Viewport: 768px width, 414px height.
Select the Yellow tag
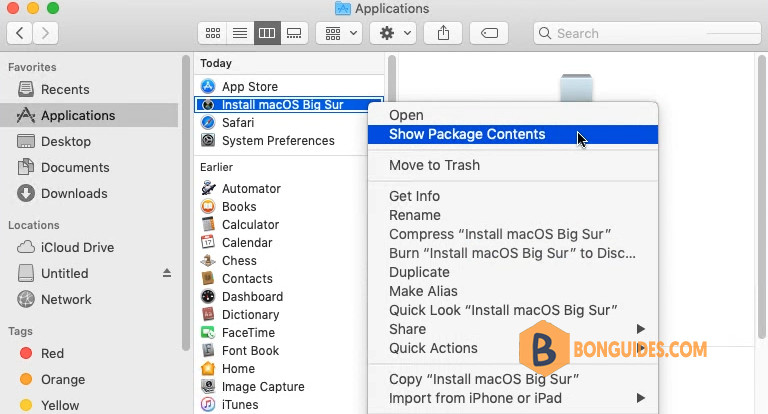[89, 405]
